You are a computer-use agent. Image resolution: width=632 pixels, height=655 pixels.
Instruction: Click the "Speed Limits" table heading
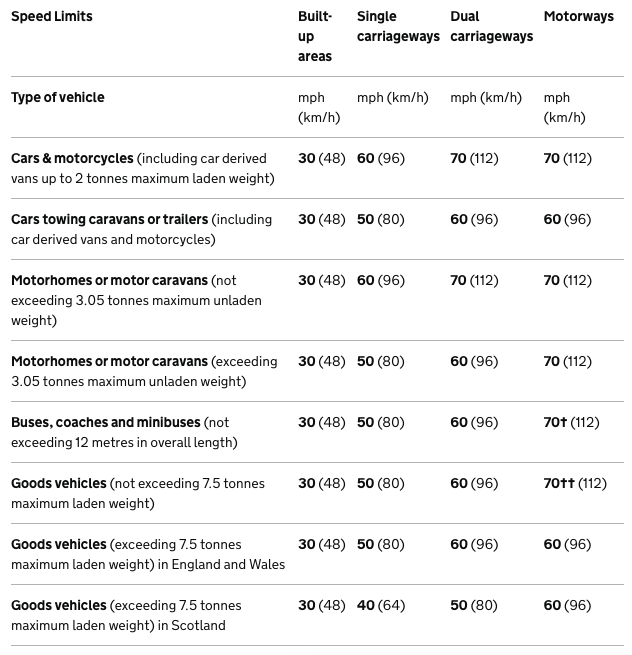click(x=52, y=17)
